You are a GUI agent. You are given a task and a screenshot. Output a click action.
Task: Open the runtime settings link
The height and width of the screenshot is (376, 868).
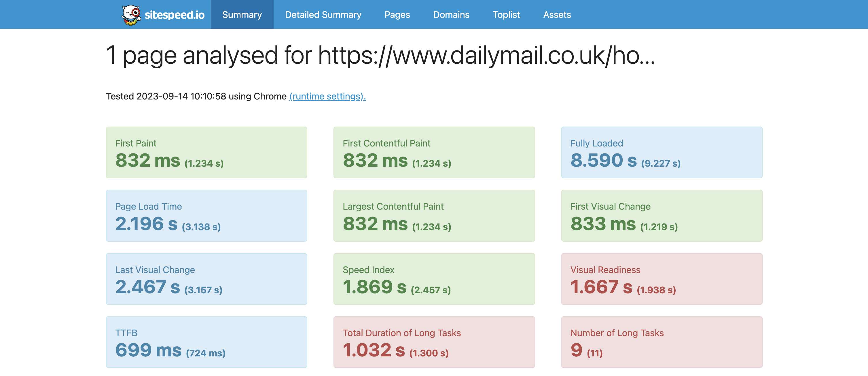(x=327, y=96)
